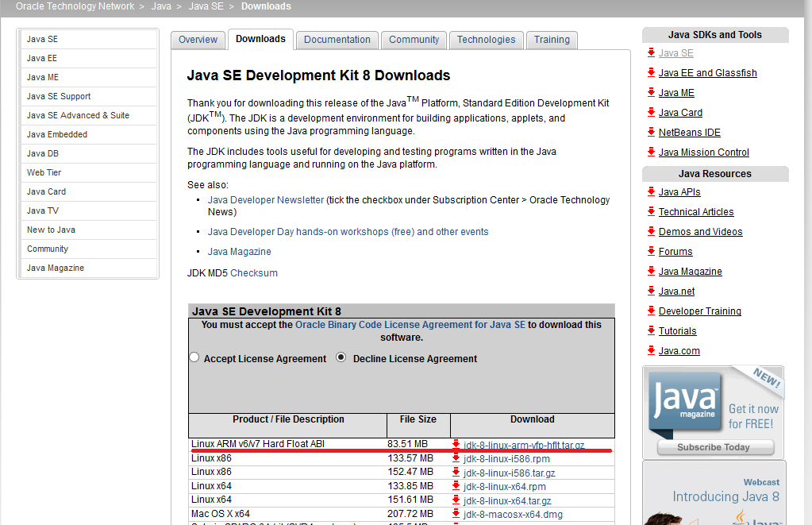Click red download arrow beside Java Mission Control
The width and height of the screenshot is (812, 525).
pos(652,152)
